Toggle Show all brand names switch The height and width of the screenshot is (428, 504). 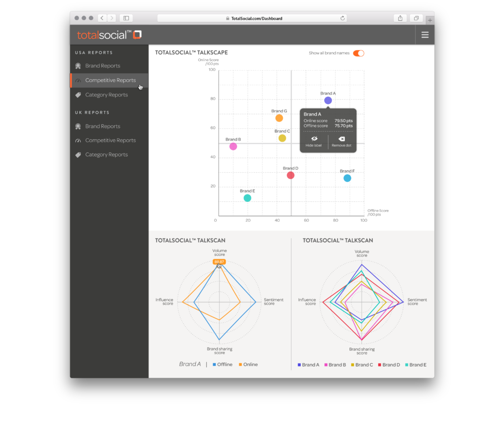click(358, 53)
